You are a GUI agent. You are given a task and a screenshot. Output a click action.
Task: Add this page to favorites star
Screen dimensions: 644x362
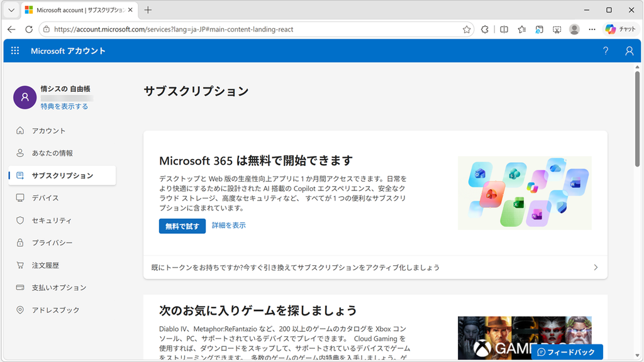click(x=466, y=29)
